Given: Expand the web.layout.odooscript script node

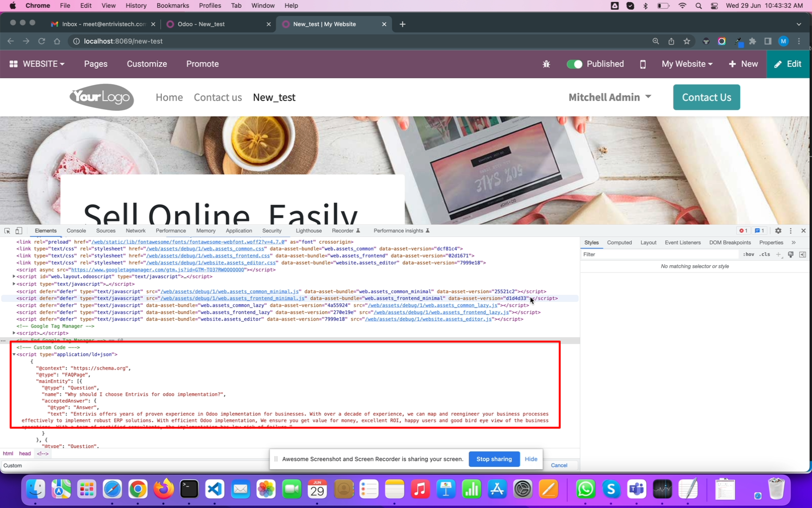Looking at the screenshot, I should [x=14, y=277].
